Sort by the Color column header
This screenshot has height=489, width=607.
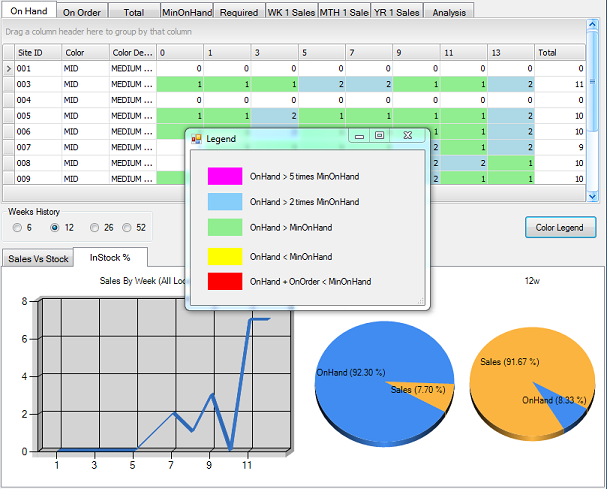[x=85, y=53]
